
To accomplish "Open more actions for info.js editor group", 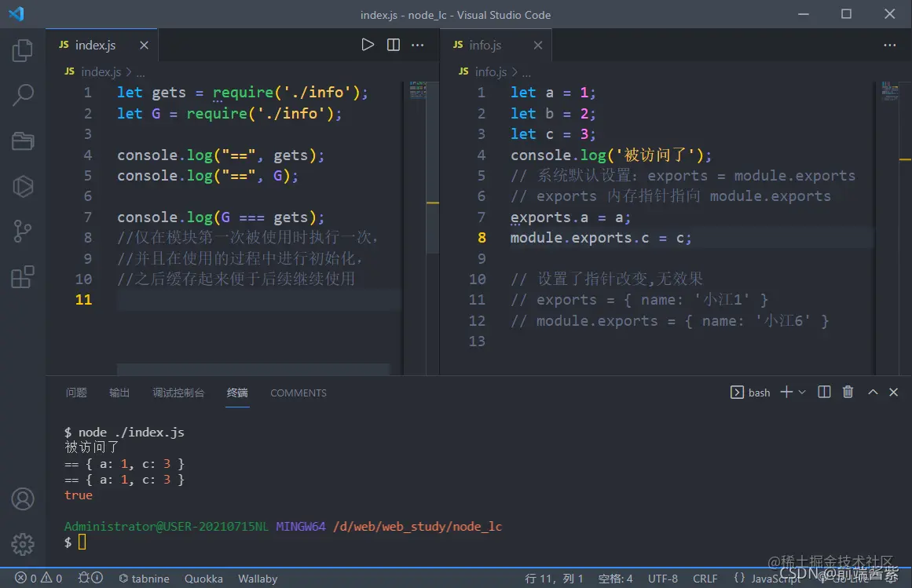I will (x=890, y=45).
